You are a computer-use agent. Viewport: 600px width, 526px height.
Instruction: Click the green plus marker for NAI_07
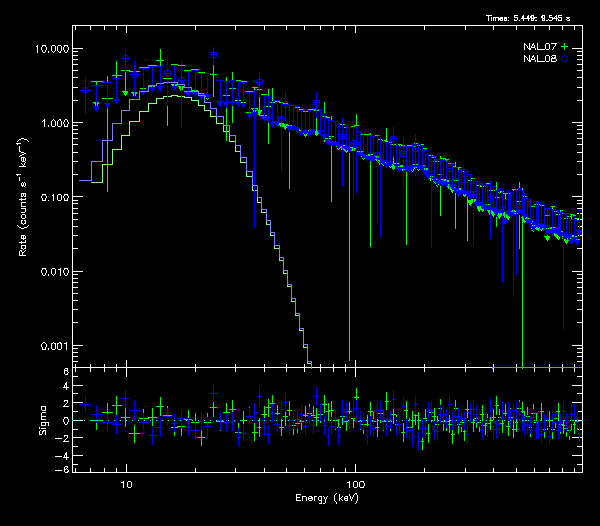(x=565, y=47)
